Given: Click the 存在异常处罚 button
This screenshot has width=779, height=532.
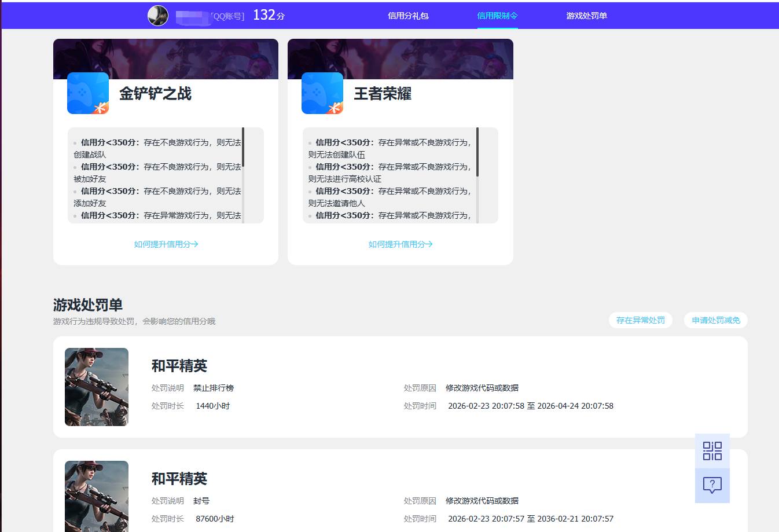Looking at the screenshot, I should pyautogui.click(x=641, y=320).
